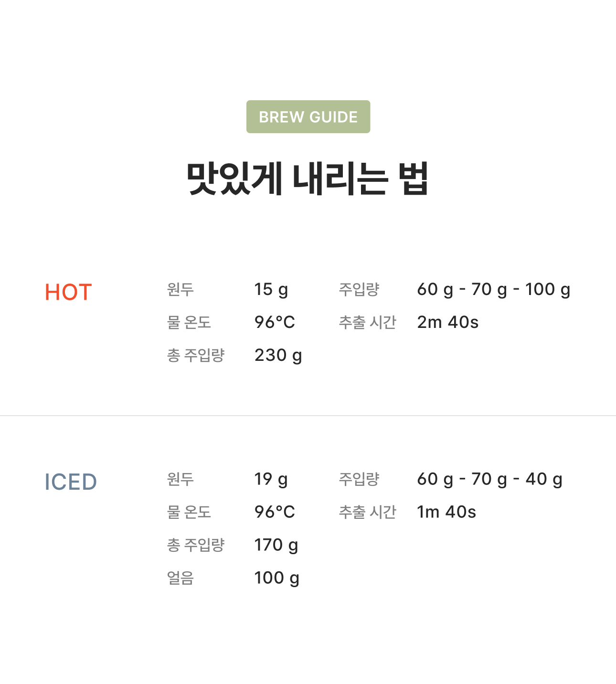
Task: Click the 추출 시간 label in the HOT section
Action: (367, 322)
